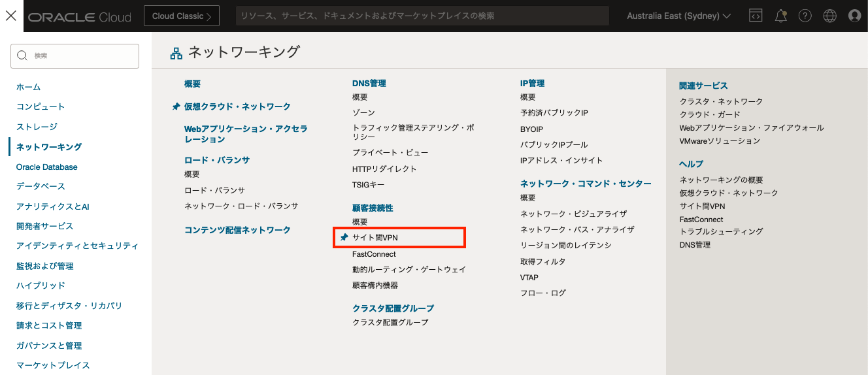The image size is (868, 375).
Task: Select アナリティクスとAI in the sidebar
Action: 53,206
